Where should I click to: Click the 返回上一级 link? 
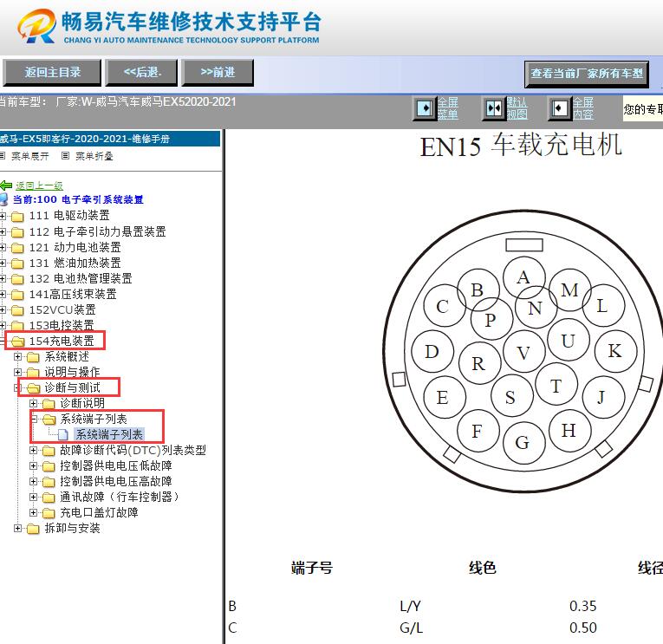(39, 186)
